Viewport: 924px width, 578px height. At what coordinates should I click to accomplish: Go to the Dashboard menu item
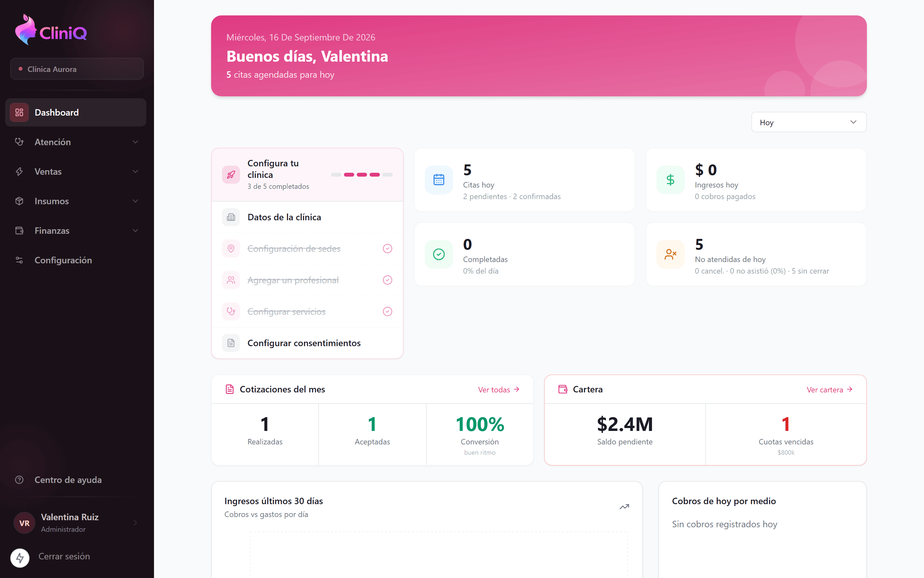pyautogui.click(x=76, y=112)
